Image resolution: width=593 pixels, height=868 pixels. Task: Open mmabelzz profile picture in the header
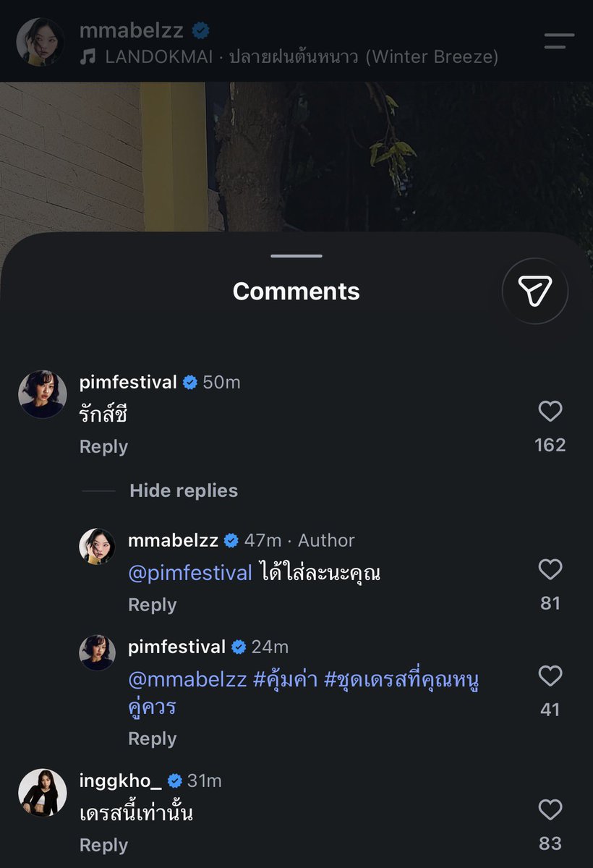(x=41, y=42)
